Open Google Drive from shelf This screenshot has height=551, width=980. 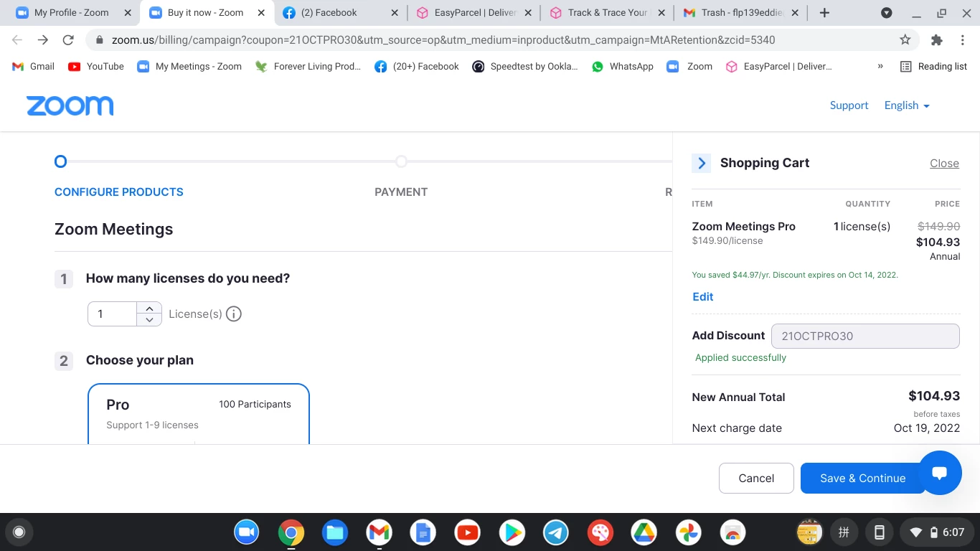click(x=644, y=532)
